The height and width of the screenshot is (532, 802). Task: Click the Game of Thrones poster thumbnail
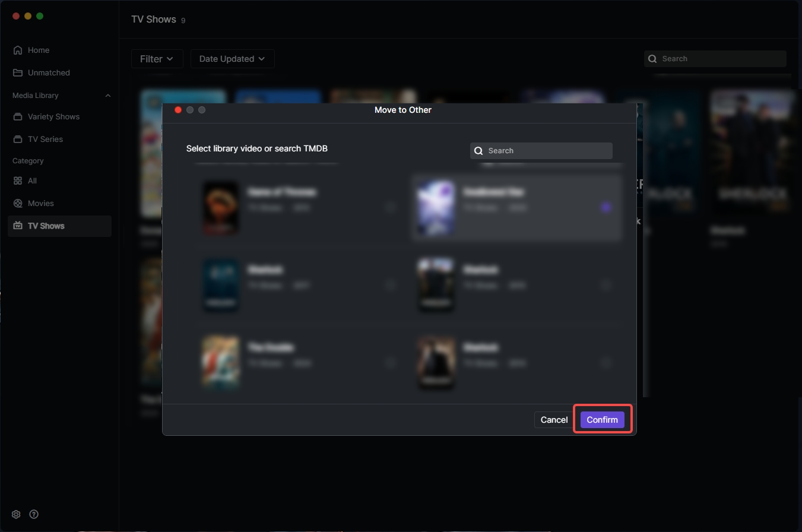point(221,207)
